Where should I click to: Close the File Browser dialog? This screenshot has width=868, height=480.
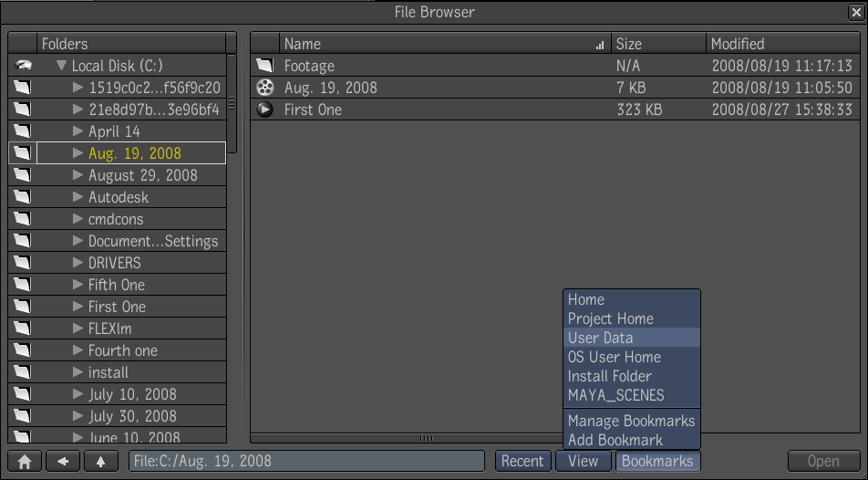[x=856, y=12]
